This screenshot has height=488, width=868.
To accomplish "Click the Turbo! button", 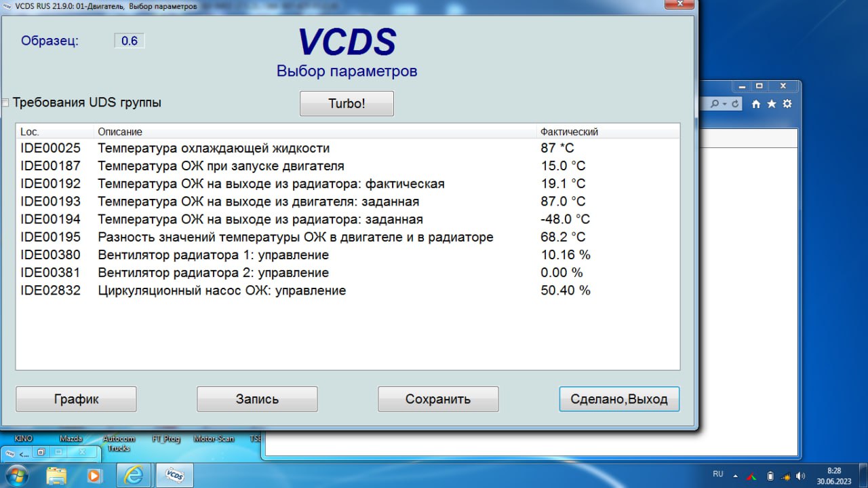I will click(x=347, y=104).
